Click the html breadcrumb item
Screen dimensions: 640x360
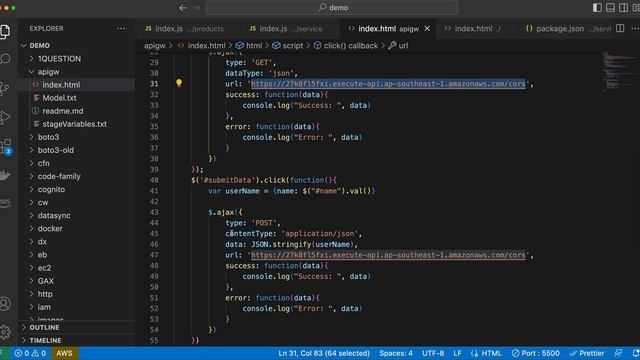[x=249, y=46]
